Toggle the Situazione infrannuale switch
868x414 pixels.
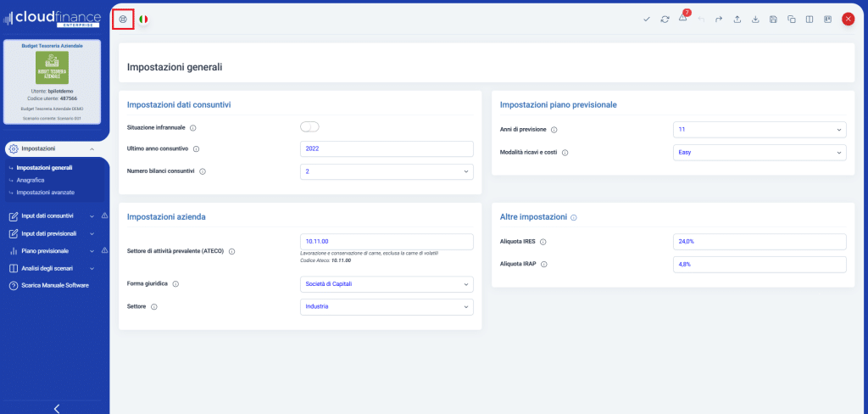[309, 127]
